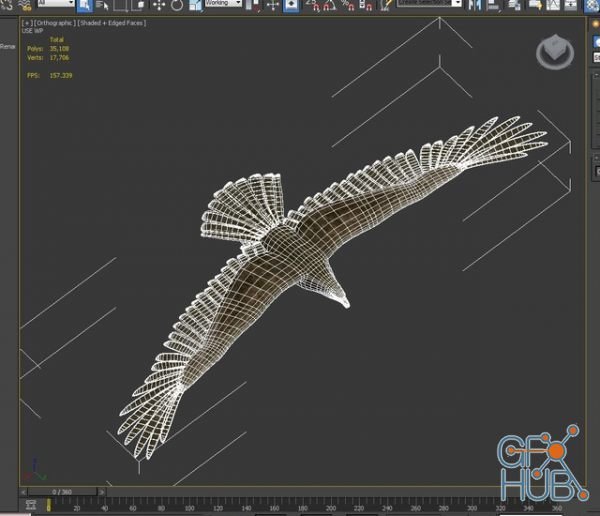600x516 pixels.
Task: Select the Move tool
Action: pyautogui.click(x=159, y=5)
